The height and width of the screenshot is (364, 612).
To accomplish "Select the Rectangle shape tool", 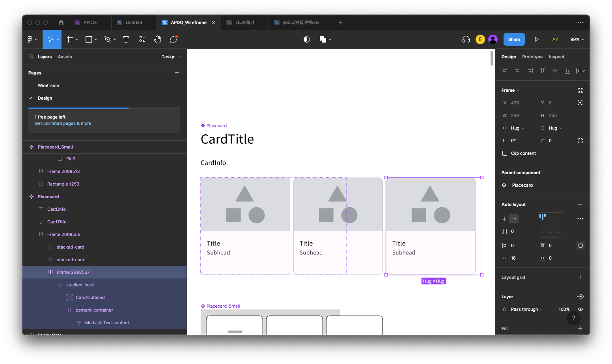I will pyautogui.click(x=89, y=39).
